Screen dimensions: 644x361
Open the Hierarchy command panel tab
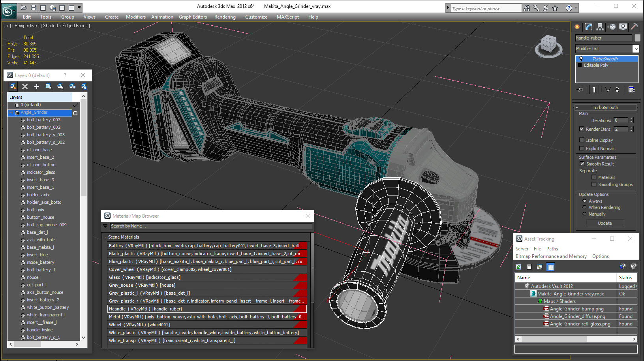pyautogui.click(x=600, y=27)
